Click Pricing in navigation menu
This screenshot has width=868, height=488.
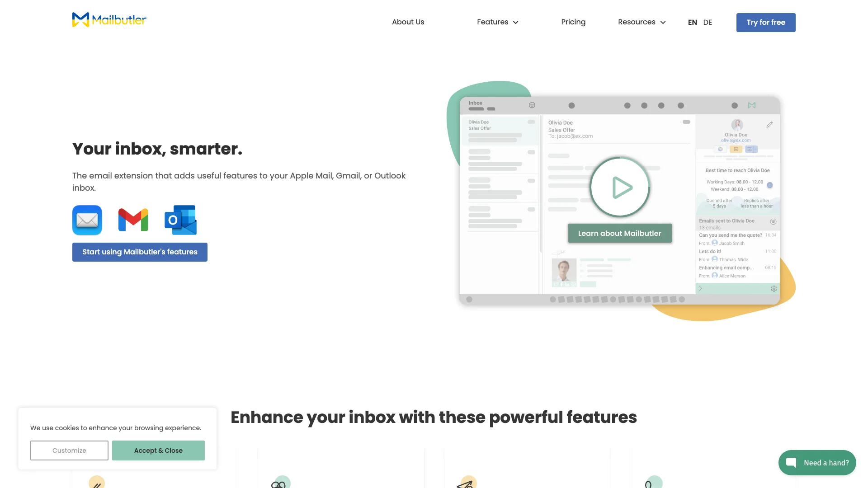tap(573, 21)
